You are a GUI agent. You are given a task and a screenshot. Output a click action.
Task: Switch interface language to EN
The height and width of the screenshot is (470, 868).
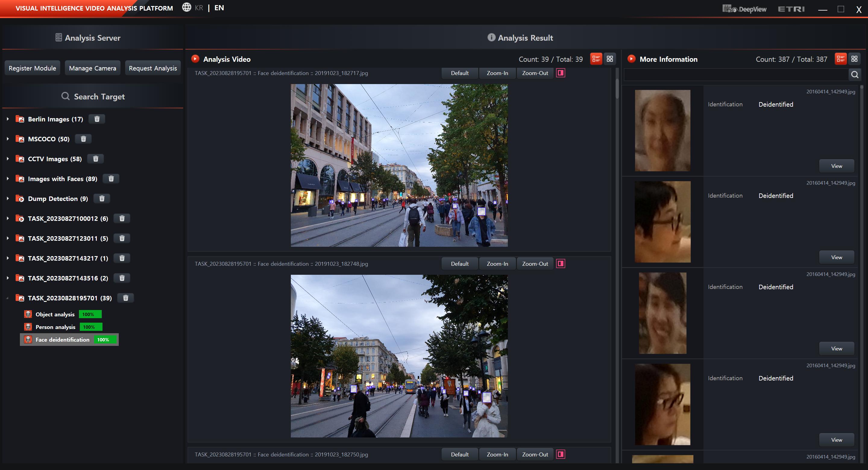219,8
